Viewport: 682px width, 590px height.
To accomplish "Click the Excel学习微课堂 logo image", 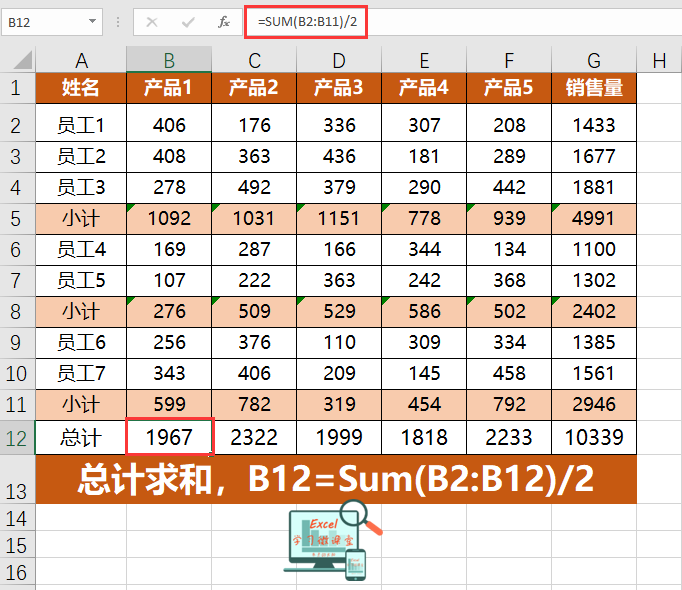I will [333, 540].
